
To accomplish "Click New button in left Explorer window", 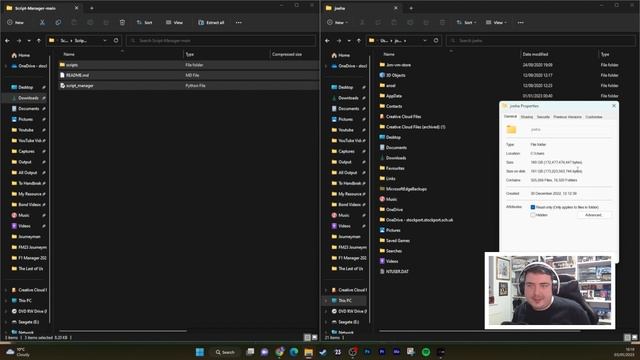I will point(16,22).
